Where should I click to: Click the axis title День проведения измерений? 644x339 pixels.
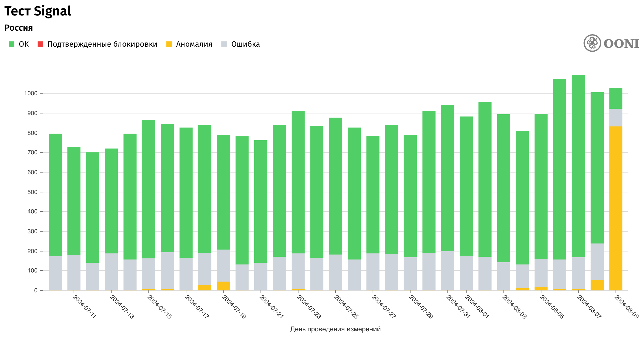(335, 329)
